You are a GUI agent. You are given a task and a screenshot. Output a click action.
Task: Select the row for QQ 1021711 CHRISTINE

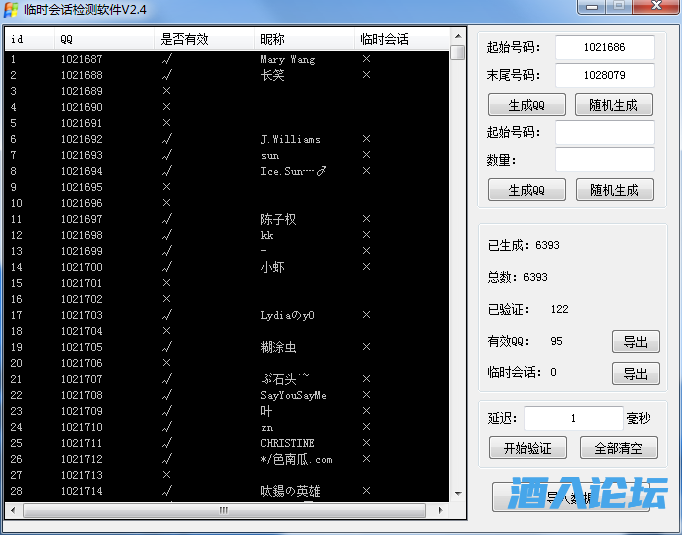pos(287,443)
